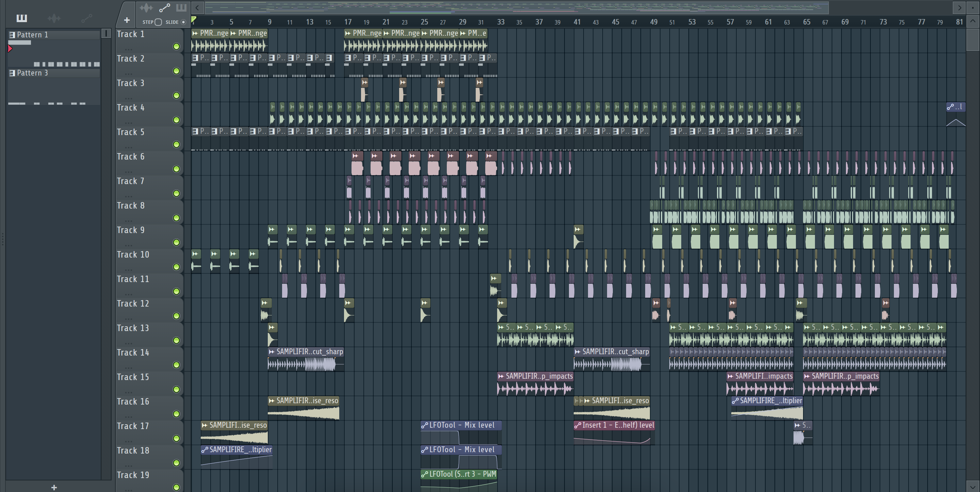The width and height of the screenshot is (980, 492).
Task: Open clip menu icon of LFOTool clip on Track 17
Action: pyautogui.click(x=425, y=425)
